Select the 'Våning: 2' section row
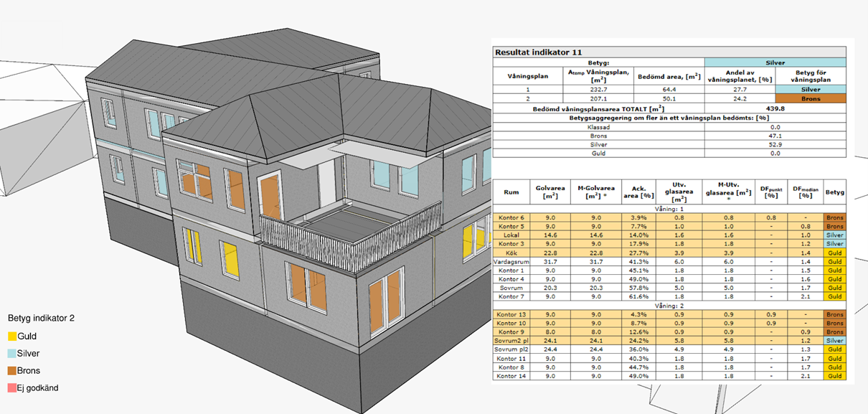This screenshot has height=414, width=868. 669,305
